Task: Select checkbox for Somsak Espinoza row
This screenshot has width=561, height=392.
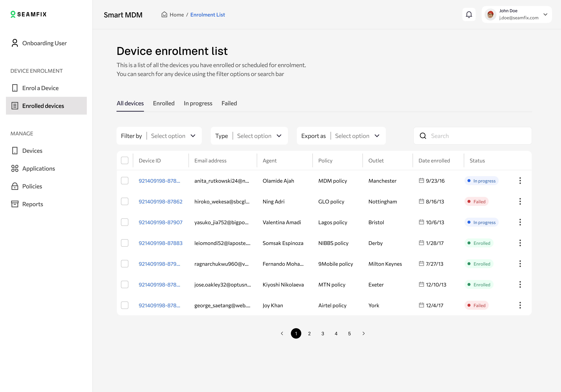Action: (125, 243)
